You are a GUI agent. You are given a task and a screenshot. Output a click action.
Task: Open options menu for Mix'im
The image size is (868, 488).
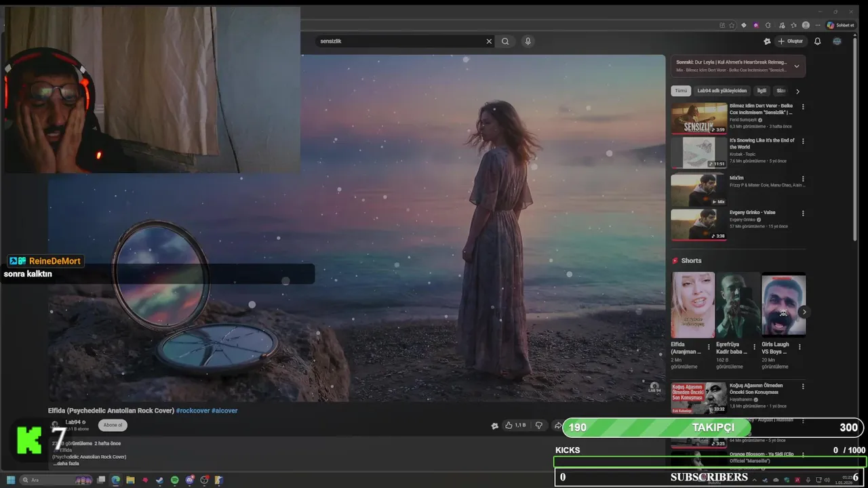click(x=803, y=178)
